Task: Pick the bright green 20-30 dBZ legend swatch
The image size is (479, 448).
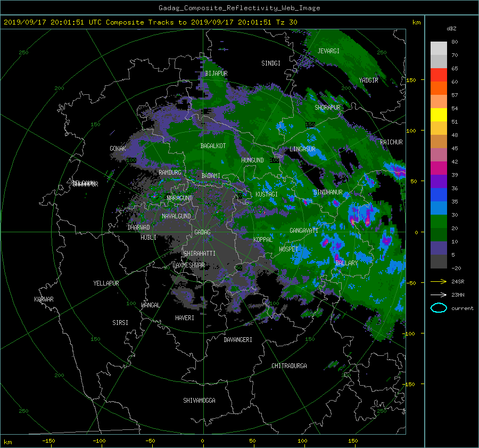Action: click(x=439, y=222)
